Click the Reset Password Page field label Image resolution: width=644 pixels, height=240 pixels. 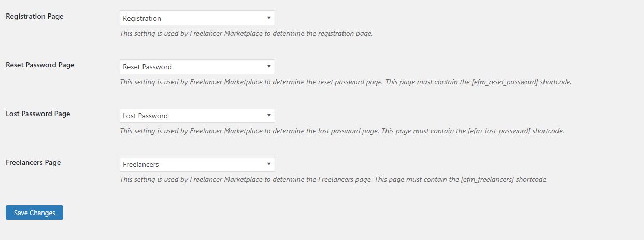[x=40, y=65]
